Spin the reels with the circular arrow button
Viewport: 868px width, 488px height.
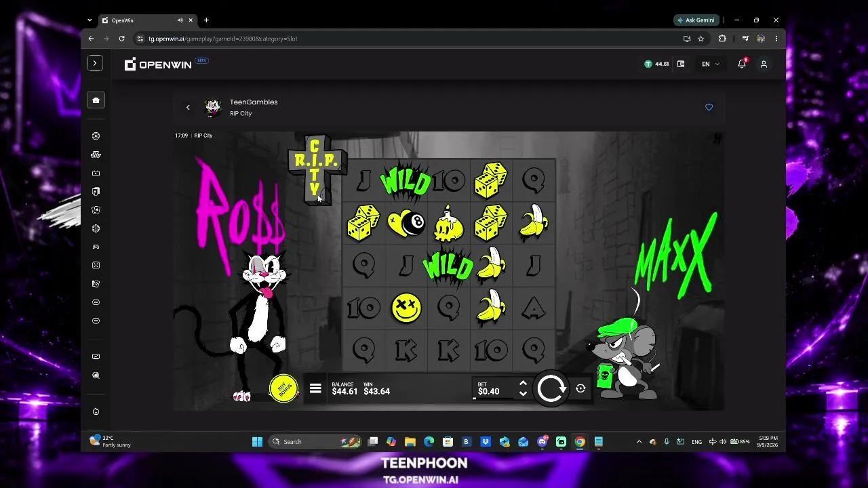(x=551, y=388)
